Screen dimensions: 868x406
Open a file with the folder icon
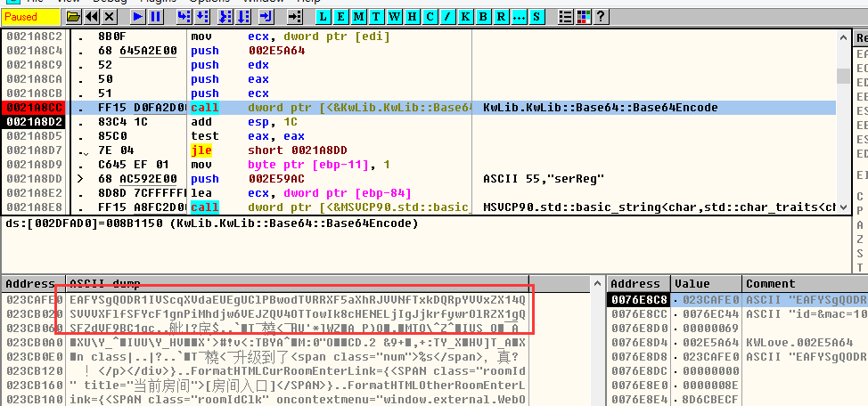74,17
